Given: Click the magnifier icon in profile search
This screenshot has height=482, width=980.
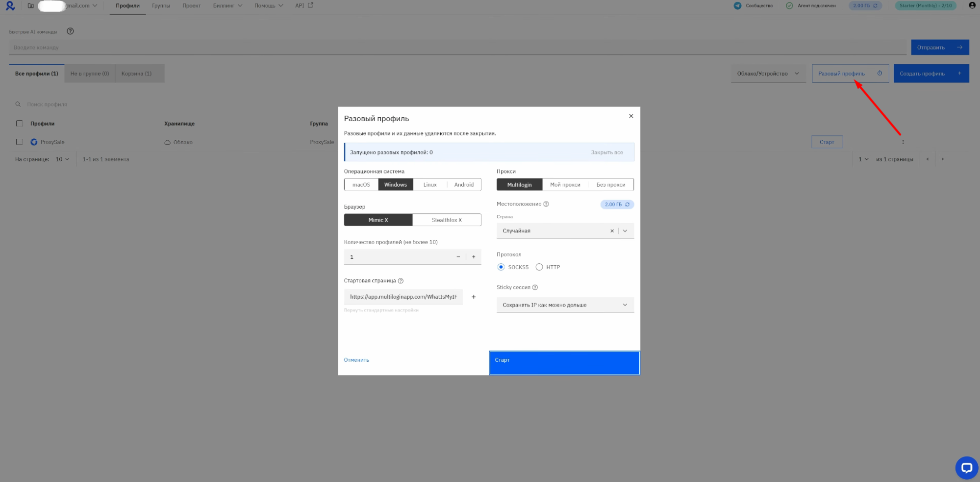Looking at the screenshot, I should (18, 104).
